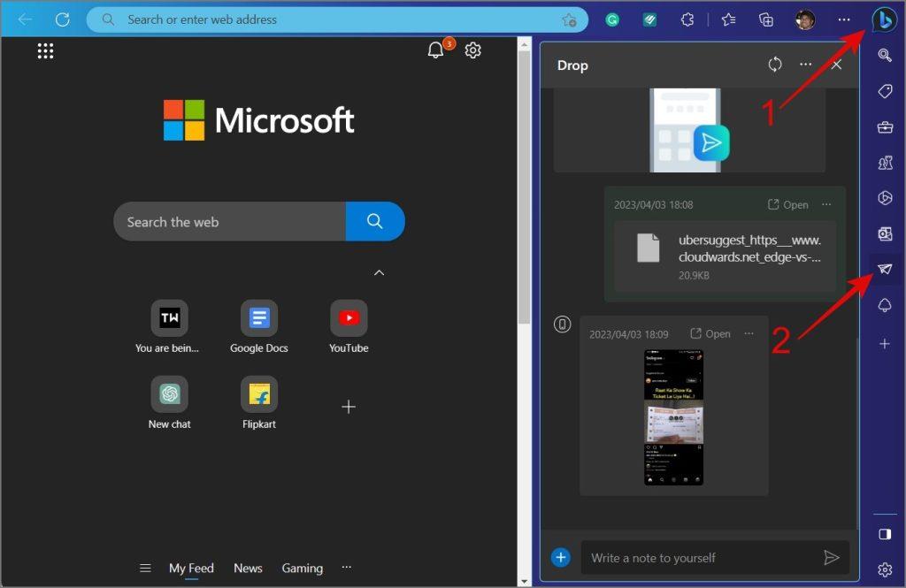Screen dimensions: 906x588
Task: Switch to the Gaming tab
Action: coord(303,569)
